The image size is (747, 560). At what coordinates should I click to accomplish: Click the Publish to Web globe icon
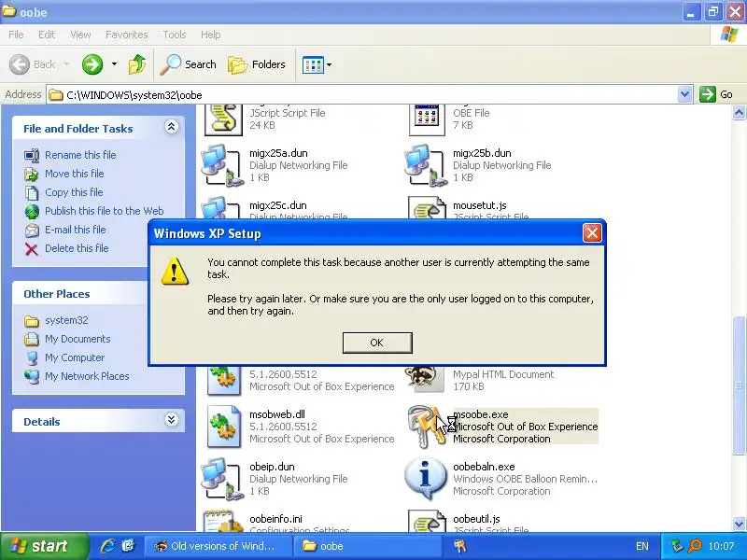[x=32, y=212]
